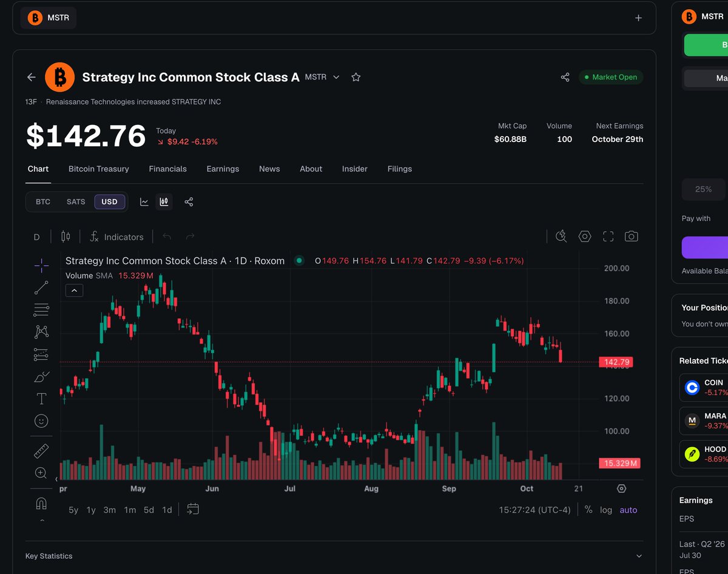728x574 pixels.
Task: Click the go-to-date calendar icon
Action: coord(193,509)
